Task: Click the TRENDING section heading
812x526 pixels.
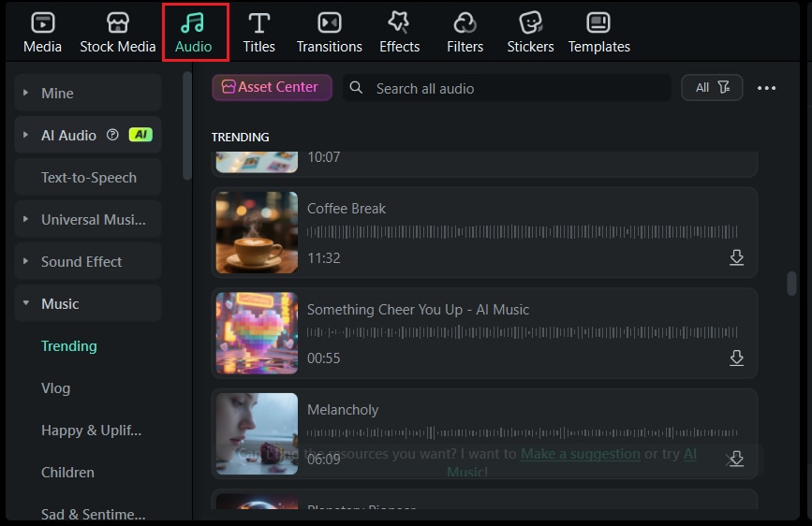Action: point(241,138)
